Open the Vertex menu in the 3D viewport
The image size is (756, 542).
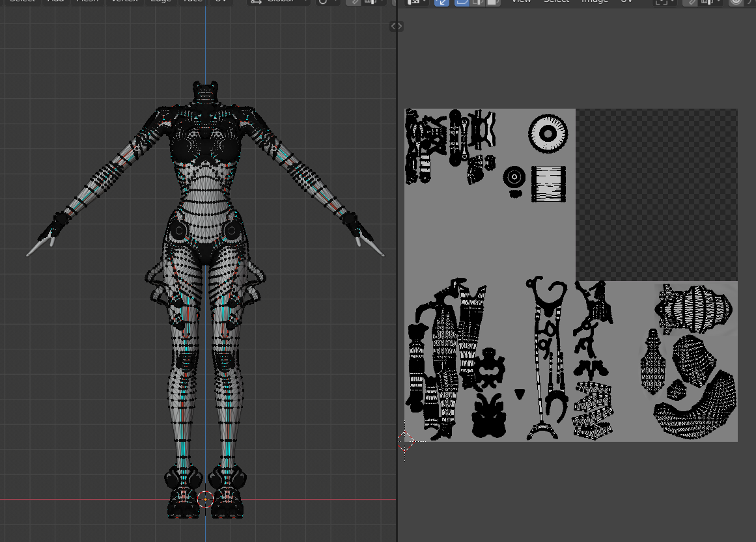click(124, 1)
